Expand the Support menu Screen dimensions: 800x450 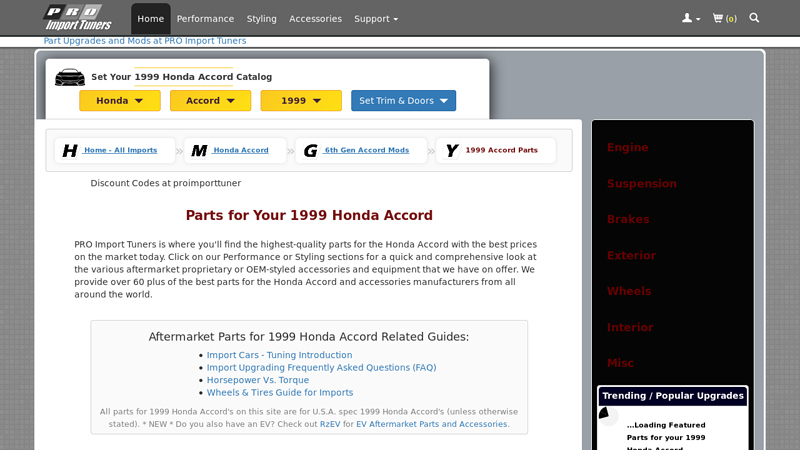point(376,19)
